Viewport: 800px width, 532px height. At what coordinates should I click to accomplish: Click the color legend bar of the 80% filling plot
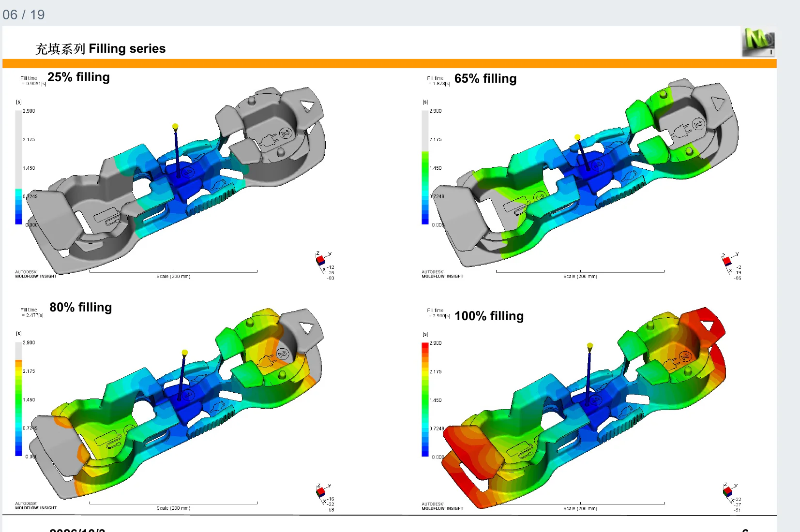[x=18, y=399]
